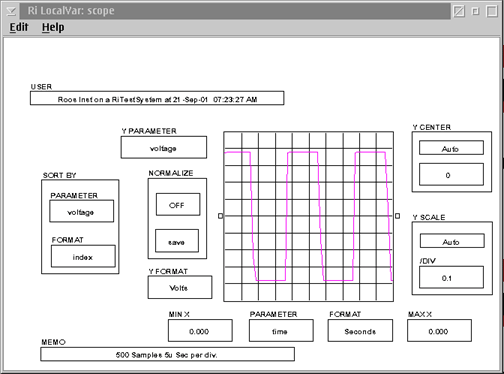Toggle the Y CENTER Auto button
The width and height of the screenshot is (504, 374).
coord(451,148)
